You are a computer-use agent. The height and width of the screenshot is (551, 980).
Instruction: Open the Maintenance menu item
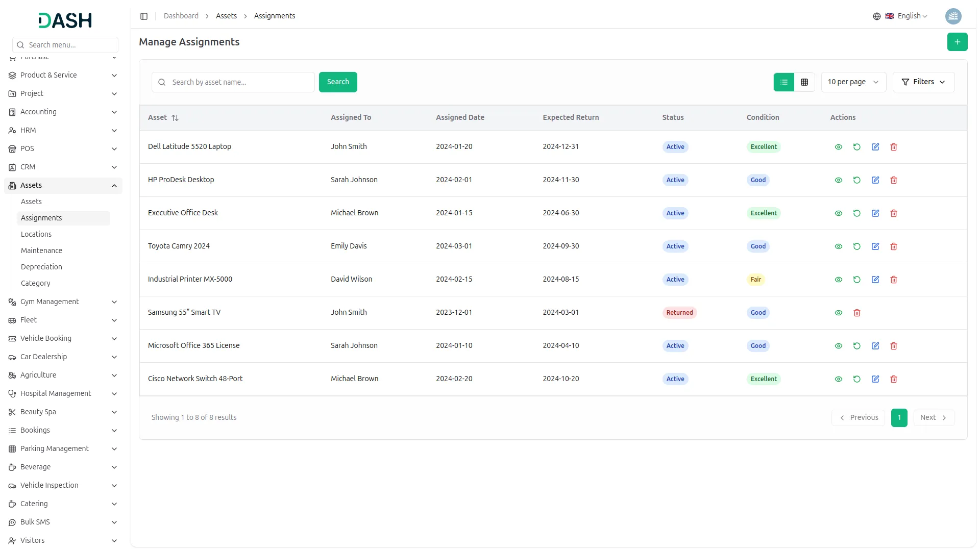click(41, 251)
